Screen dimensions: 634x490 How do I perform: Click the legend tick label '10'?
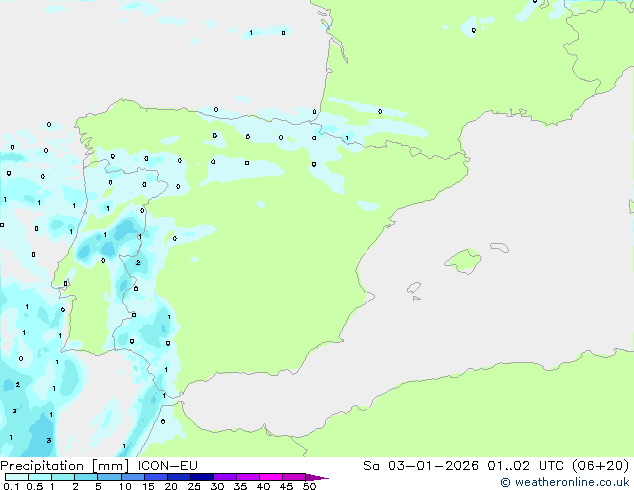tap(125, 486)
